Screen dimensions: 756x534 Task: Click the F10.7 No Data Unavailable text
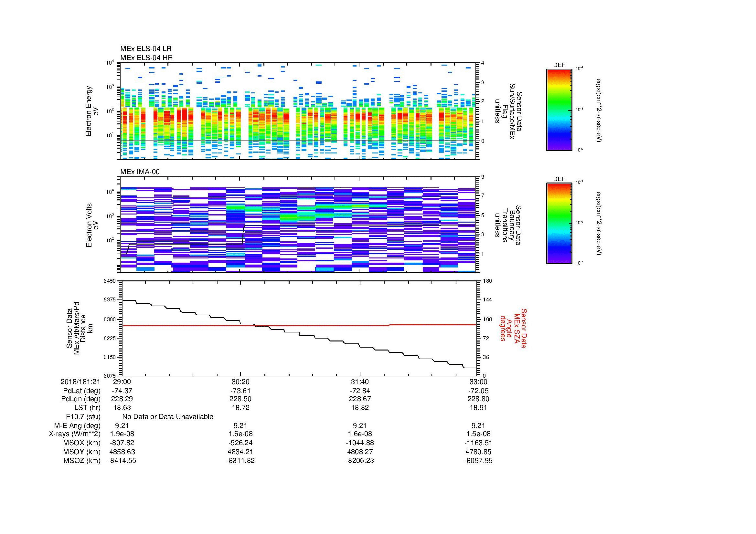pos(167,417)
